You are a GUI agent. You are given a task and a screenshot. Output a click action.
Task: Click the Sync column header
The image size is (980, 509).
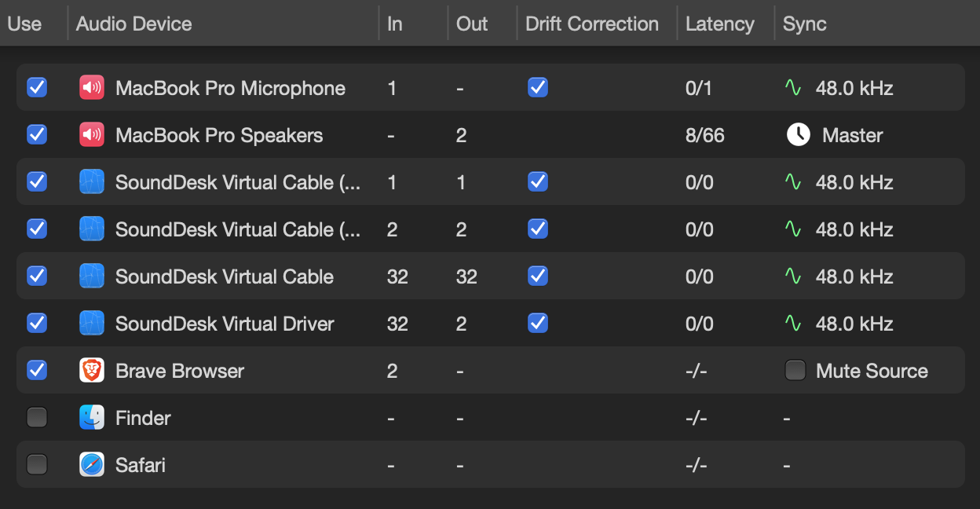tap(804, 24)
